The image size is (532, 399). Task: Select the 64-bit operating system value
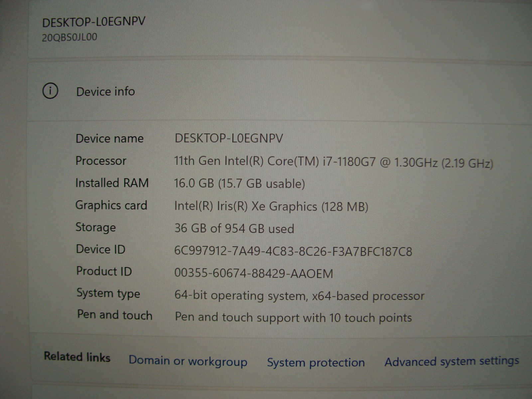(300, 296)
